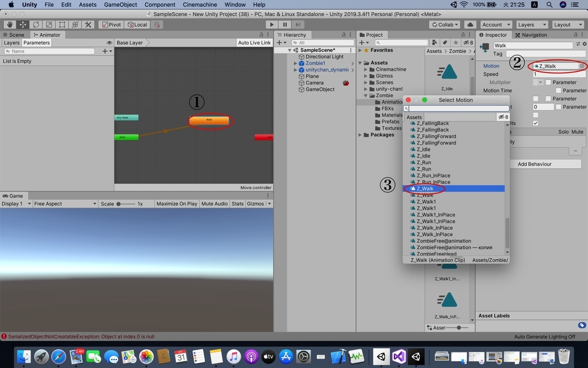Toggle Pivot handle position
This screenshot has width=588, height=368.
(111, 25)
